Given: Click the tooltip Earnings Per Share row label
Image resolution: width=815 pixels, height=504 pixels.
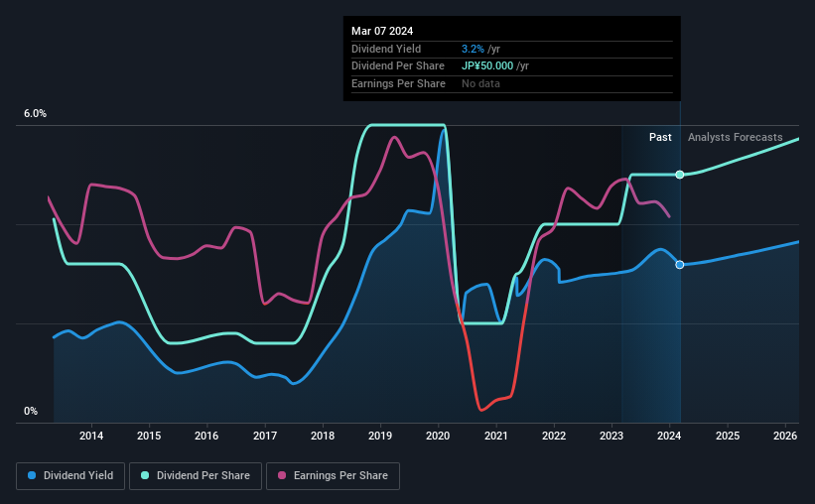Looking at the screenshot, I should [x=398, y=83].
